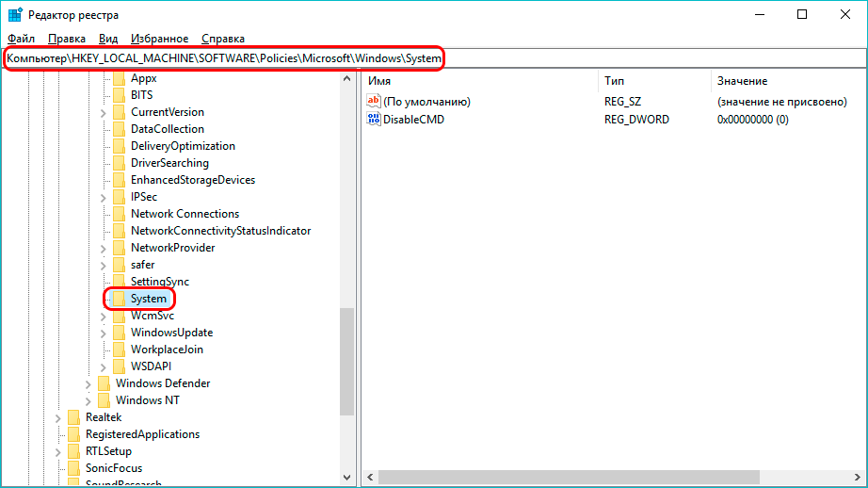Screen dimensions: 868x488
Task: Select the DataCollection folder icon
Action: coord(119,129)
